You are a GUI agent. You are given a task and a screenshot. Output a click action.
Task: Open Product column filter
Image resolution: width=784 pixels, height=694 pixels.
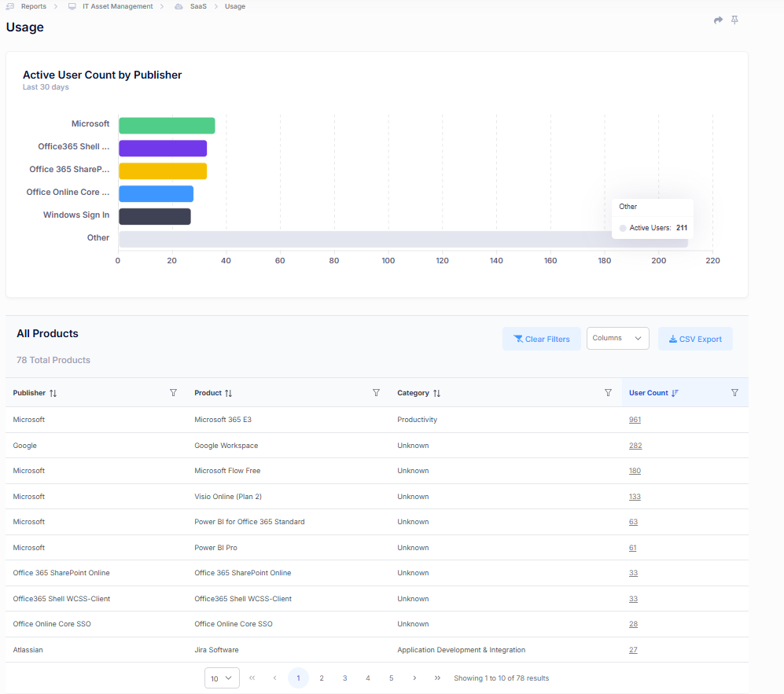tap(376, 393)
